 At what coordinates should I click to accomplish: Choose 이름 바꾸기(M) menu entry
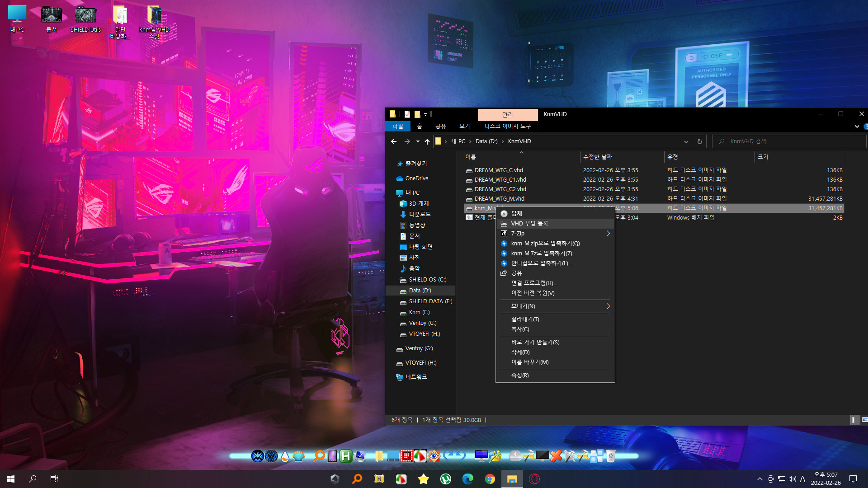pos(555,362)
